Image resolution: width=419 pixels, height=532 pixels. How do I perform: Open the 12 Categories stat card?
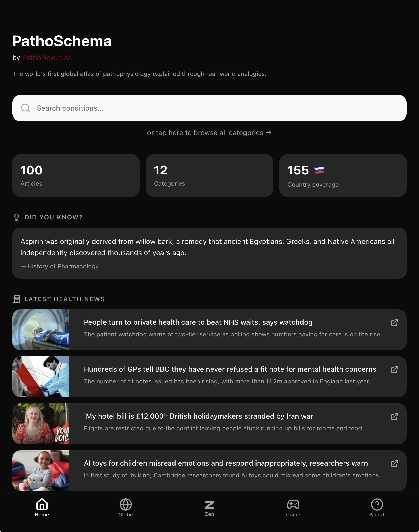pyautogui.click(x=209, y=175)
